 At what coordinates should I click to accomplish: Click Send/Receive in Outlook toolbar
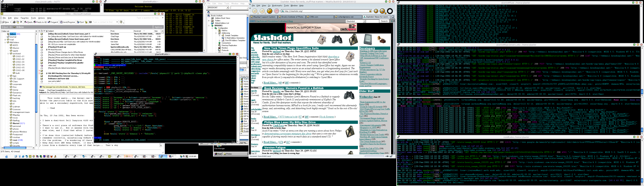(67, 22)
